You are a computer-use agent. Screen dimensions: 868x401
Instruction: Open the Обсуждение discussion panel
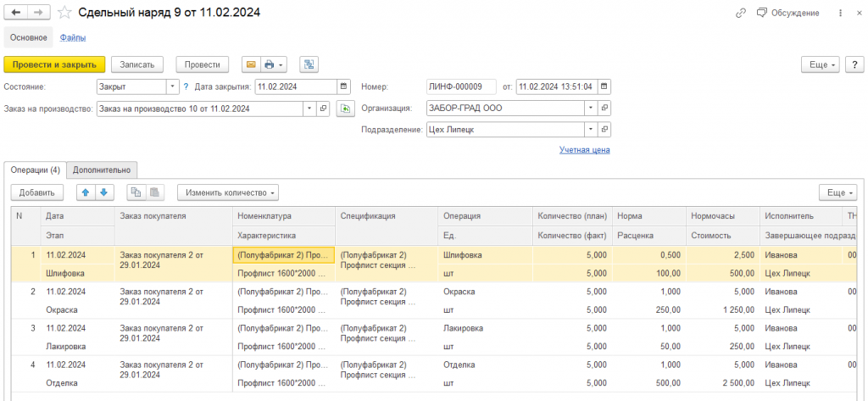tap(787, 13)
